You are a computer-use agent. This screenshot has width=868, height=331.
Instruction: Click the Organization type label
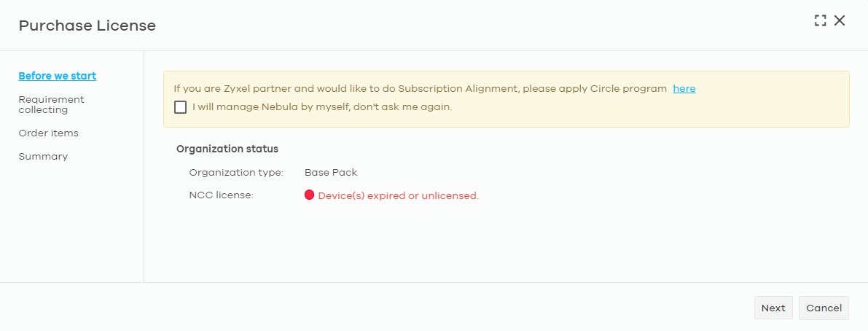[x=236, y=172]
